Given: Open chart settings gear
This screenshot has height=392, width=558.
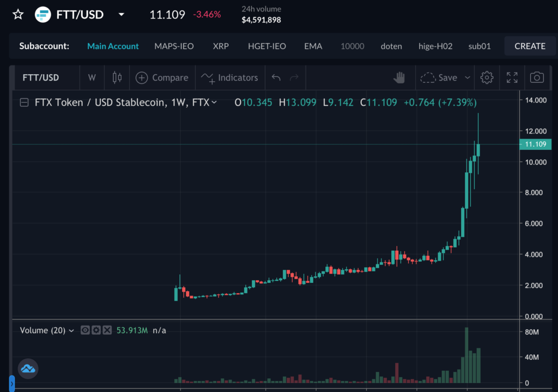Looking at the screenshot, I should pos(487,77).
